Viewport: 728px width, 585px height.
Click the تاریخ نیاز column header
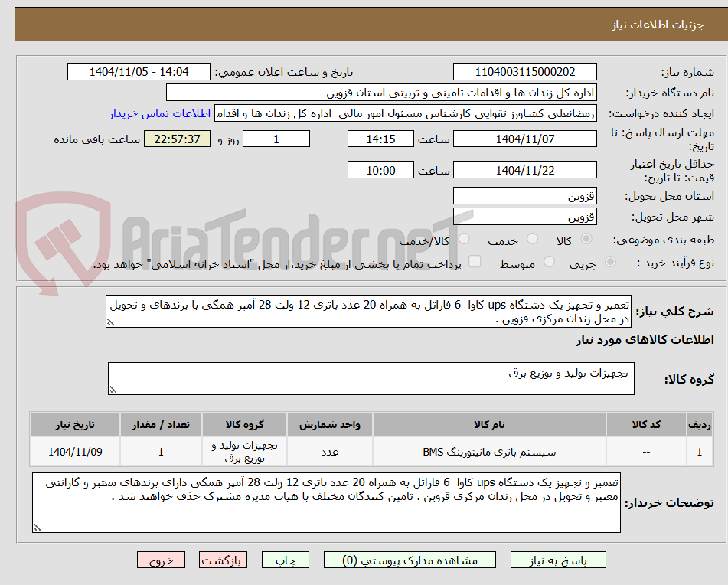tap(74, 424)
